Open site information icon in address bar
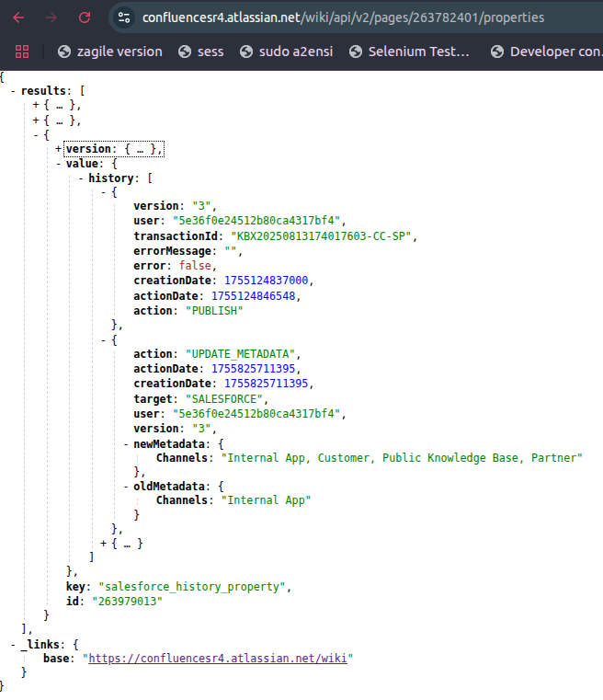 (126, 17)
